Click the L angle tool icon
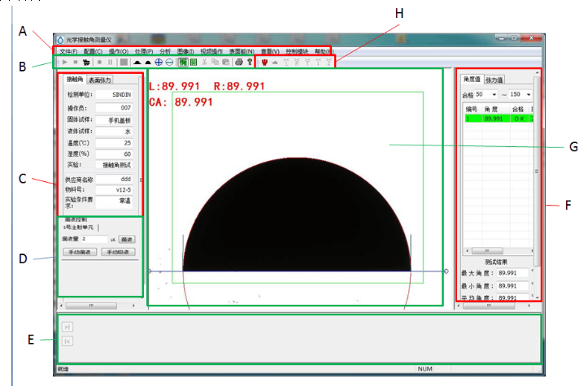Image resolution: width=588 pixels, height=386 pixels. (286, 63)
